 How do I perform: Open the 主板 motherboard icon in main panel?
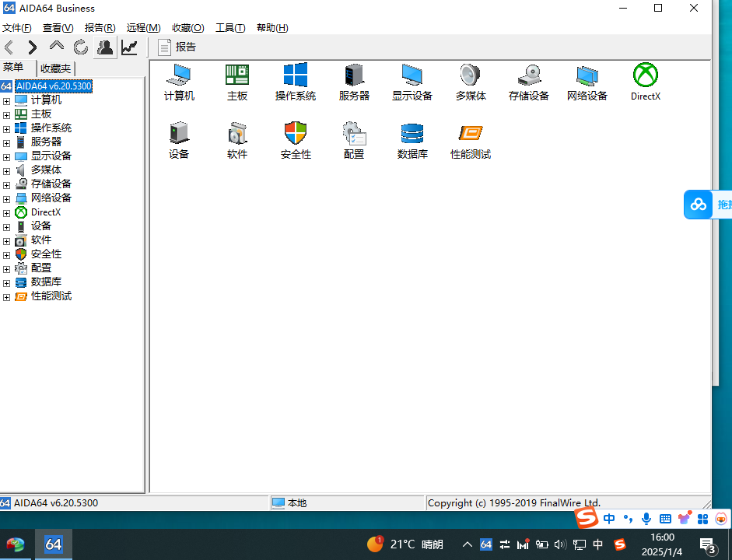237,82
